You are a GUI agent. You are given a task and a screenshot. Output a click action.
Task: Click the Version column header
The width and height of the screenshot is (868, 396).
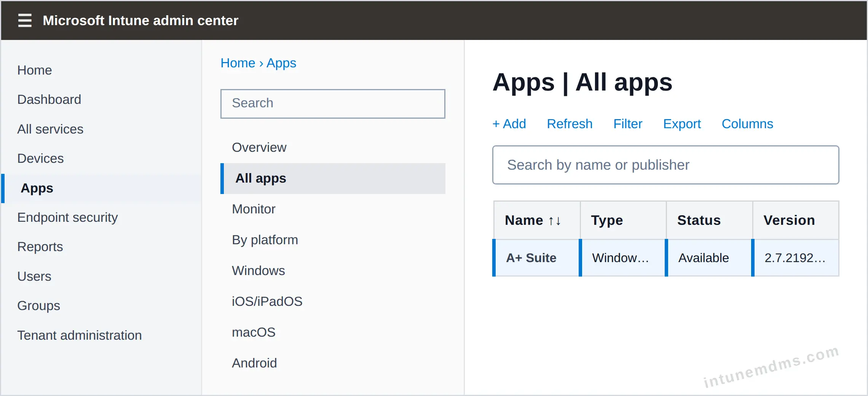(796, 220)
